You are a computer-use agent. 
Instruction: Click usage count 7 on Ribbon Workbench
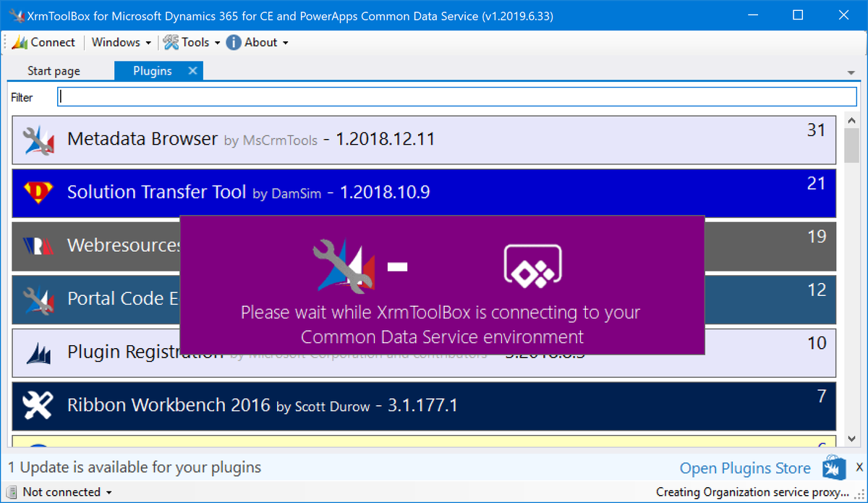click(x=822, y=397)
